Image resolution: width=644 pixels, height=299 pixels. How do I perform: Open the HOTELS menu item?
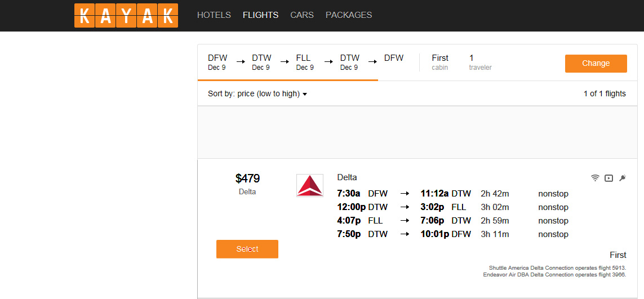[214, 15]
